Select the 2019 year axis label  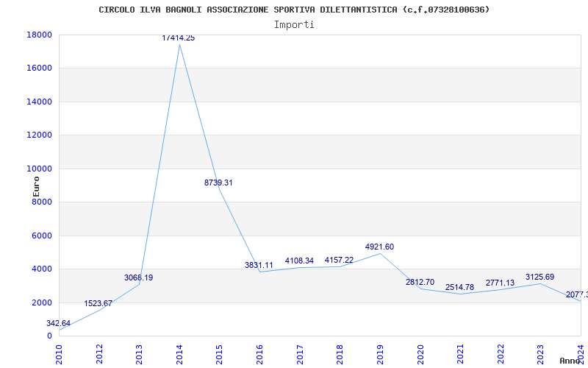click(x=380, y=354)
